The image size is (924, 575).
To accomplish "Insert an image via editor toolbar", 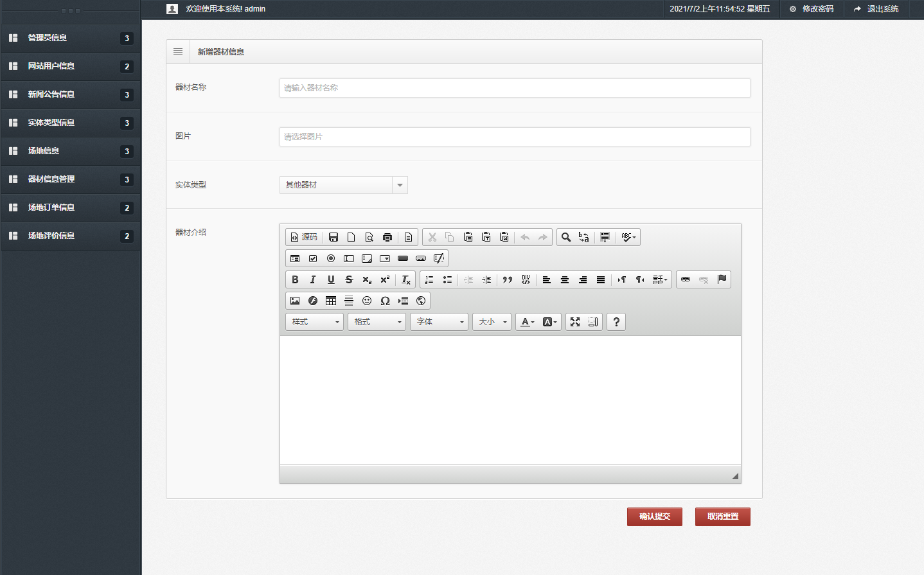I will coord(295,301).
